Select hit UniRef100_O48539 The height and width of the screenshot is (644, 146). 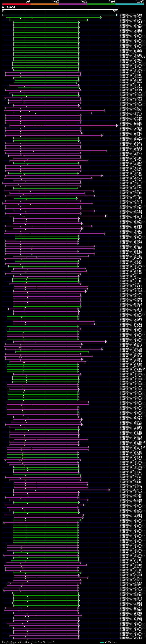[131, 108]
